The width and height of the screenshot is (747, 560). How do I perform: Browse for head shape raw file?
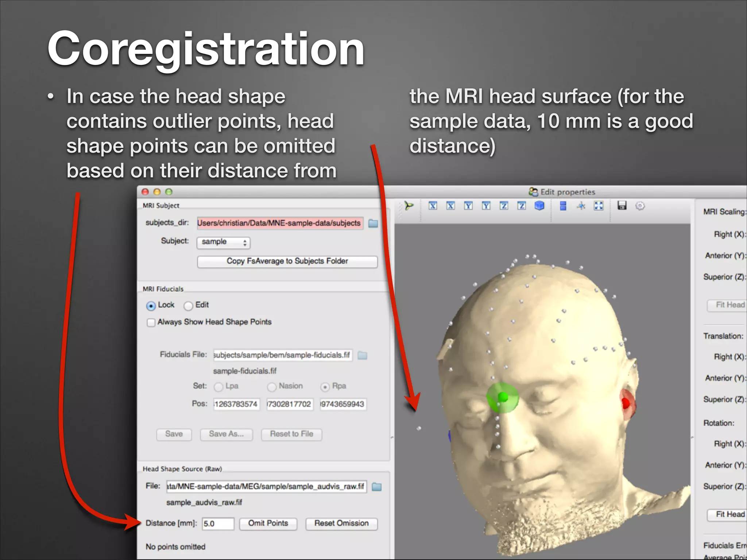pyautogui.click(x=377, y=487)
